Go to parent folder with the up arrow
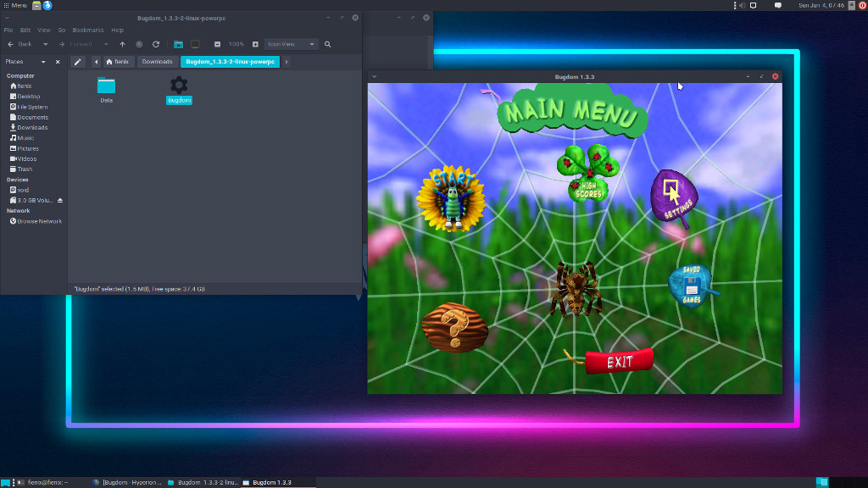 point(122,44)
